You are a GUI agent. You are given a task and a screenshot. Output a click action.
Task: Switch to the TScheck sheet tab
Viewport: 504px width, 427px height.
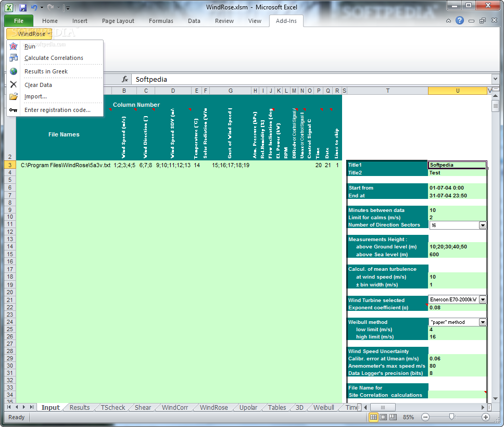[x=113, y=407]
